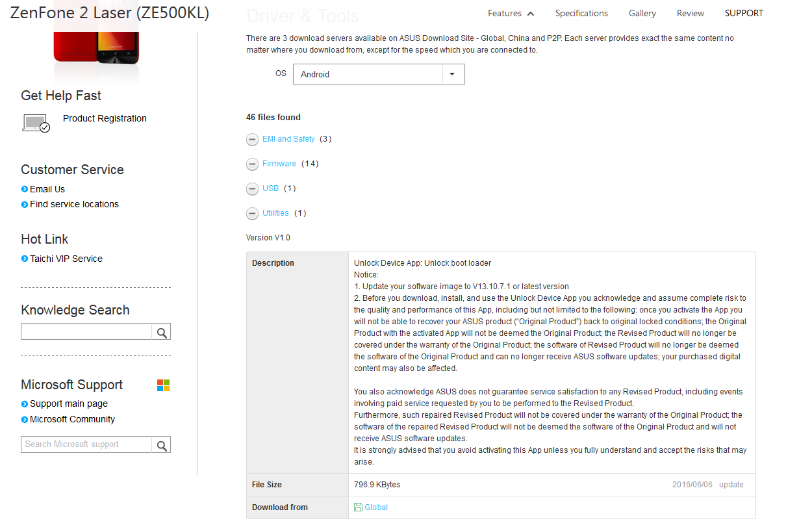The width and height of the screenshot is (812, 525).
Task: Click the USB category link
Action: (271, 188)
